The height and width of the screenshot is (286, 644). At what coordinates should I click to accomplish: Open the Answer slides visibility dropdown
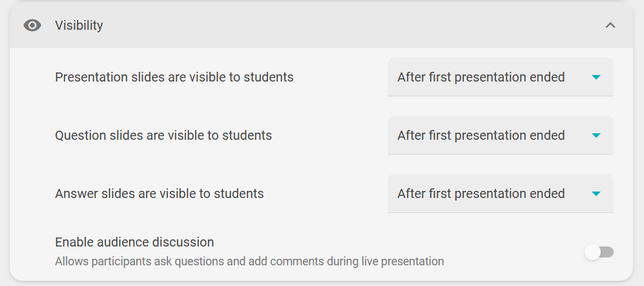500,193
